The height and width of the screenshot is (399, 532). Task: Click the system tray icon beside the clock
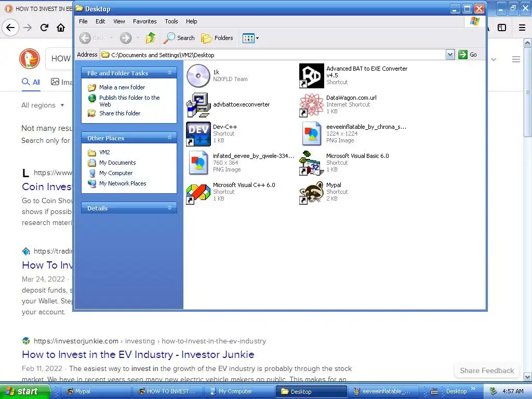click(x=493, y=391)
